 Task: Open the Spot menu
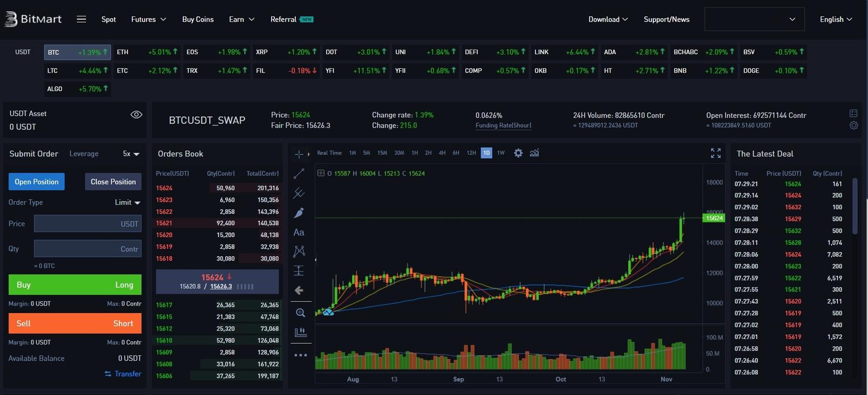click(x=108, y=19)
